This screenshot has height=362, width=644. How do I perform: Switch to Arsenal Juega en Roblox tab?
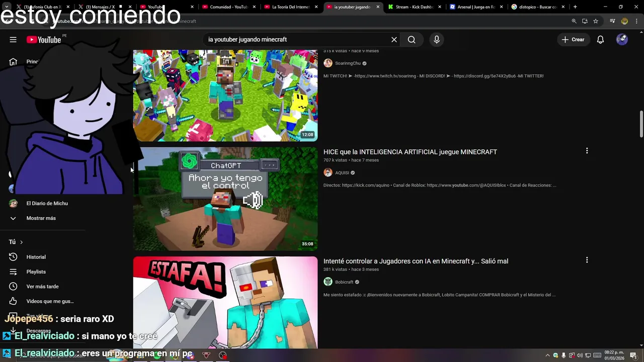point(476,7)
